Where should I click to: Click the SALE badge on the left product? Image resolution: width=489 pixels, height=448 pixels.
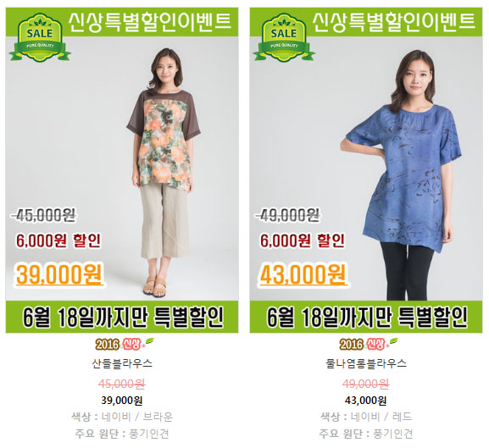pyautogui.click(x=40, y=37)
